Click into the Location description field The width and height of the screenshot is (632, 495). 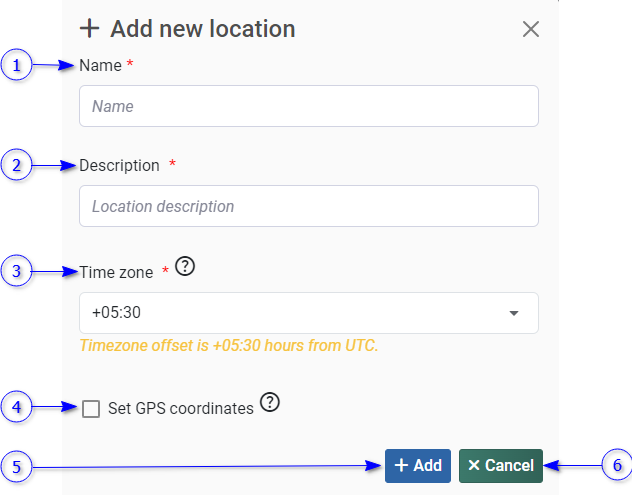pyautogui.click(x=308, y=206)
